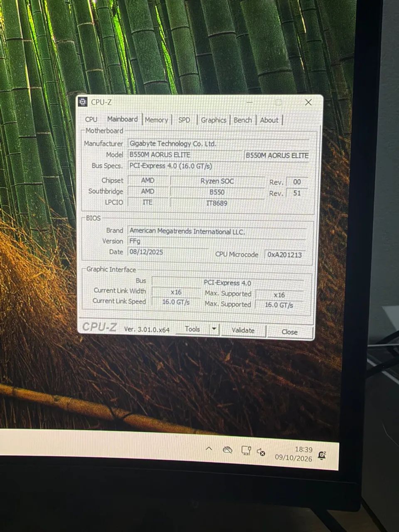Screen dimensions: 399x532
Task: Click the BIOS Date '08/12/2025' field
Action: pos(168,252)
